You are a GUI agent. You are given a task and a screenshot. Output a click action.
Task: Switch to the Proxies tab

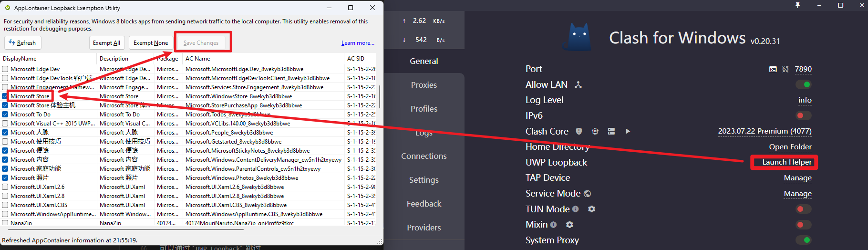click(x=424, y=85)
